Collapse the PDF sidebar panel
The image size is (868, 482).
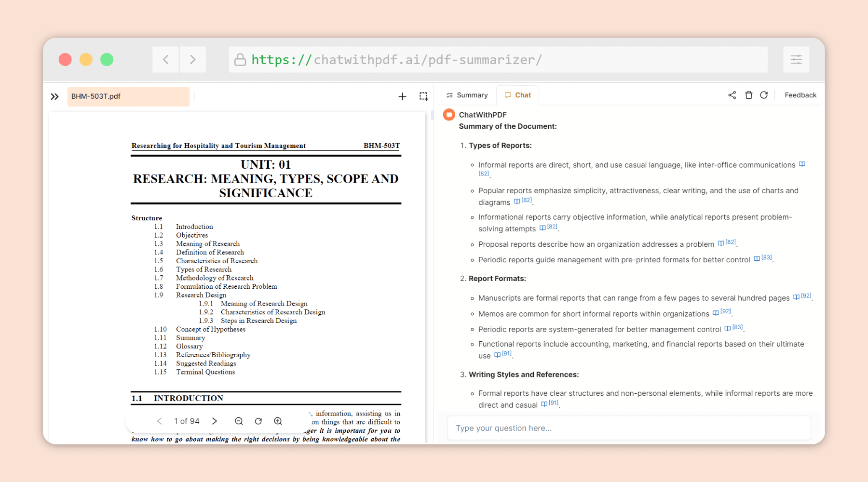(x=54, y=96)
